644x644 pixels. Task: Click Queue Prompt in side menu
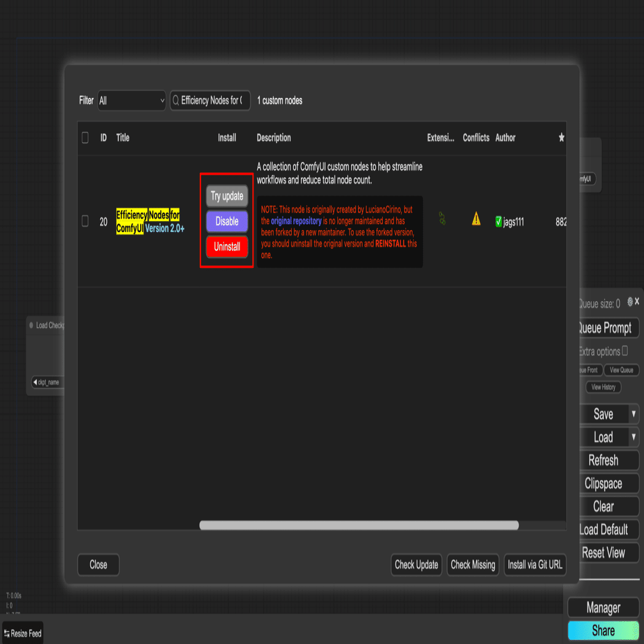609,328
